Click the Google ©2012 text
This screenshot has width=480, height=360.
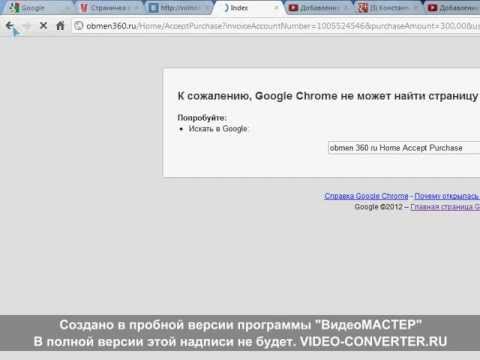379,207
